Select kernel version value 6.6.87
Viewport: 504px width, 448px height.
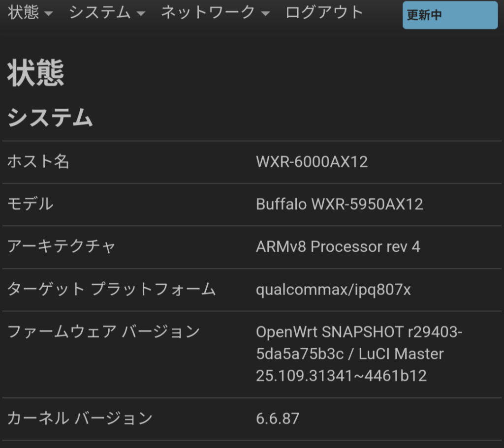278,419
